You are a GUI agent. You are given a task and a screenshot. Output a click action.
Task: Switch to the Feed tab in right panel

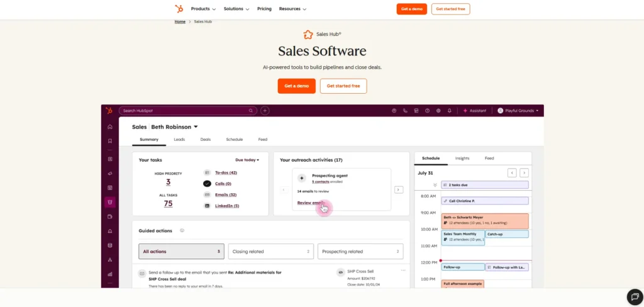tap(489, 159)
